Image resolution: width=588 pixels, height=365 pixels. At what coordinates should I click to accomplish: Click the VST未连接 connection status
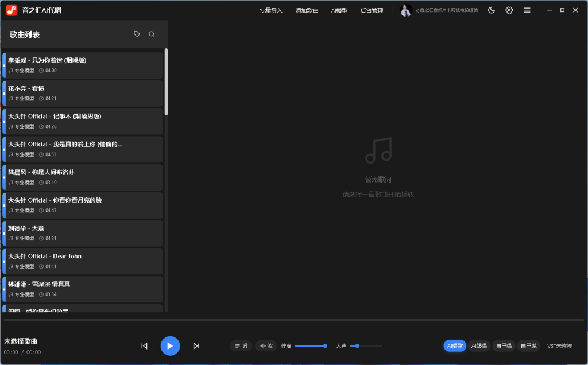[x=560, y=345]
